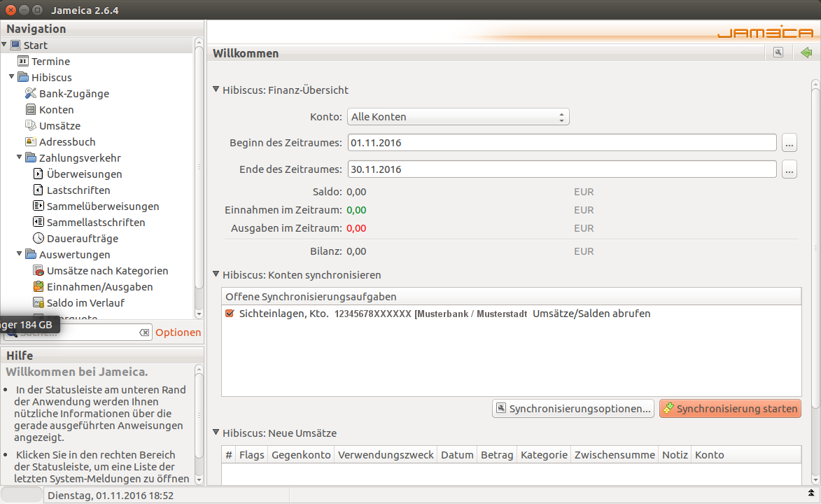821x504 pixels.
Task: Click the Auswertungen folder icon
Action: tap(31, 254)
